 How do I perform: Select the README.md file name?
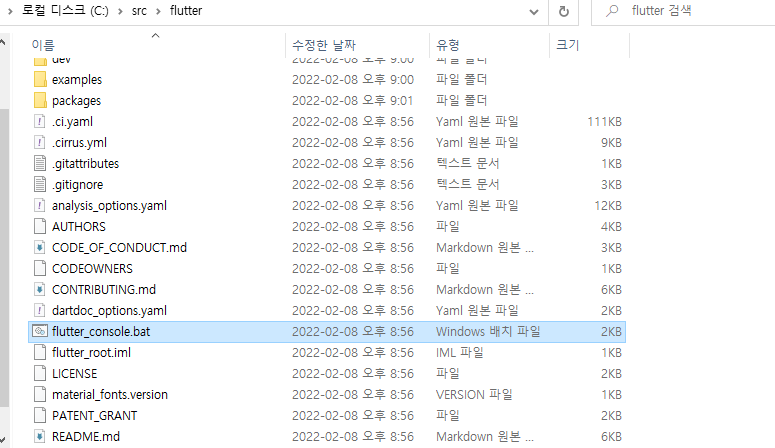[86, 437]
